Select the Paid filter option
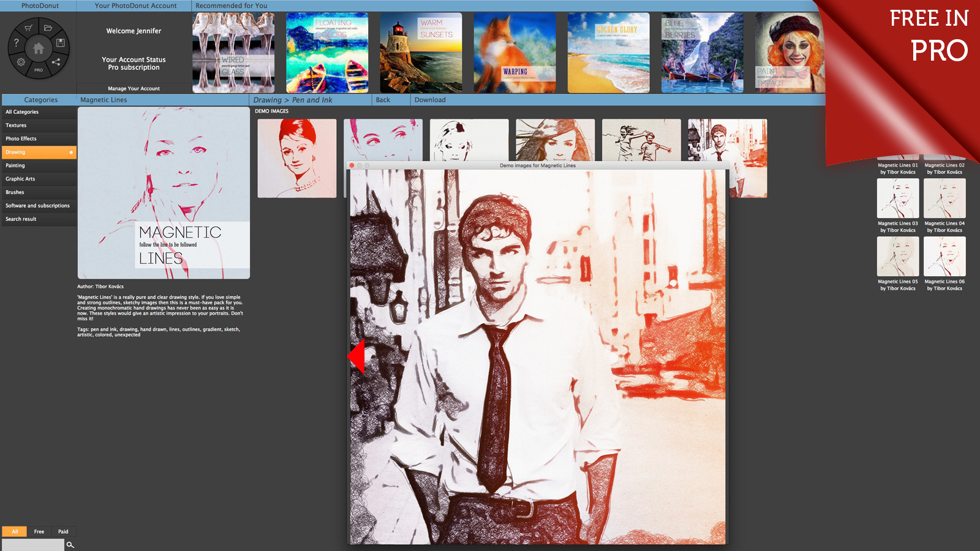The height and width of the screenshot is (551, 980). (x=63, y=531)
